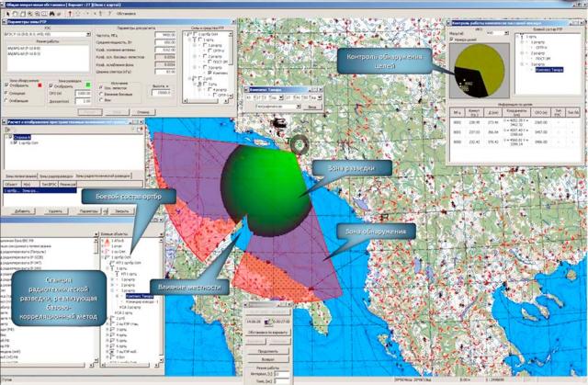Switch to the Зоны радиотехнической разведки tab
This screenshot has width=588, height=385.
102,176
